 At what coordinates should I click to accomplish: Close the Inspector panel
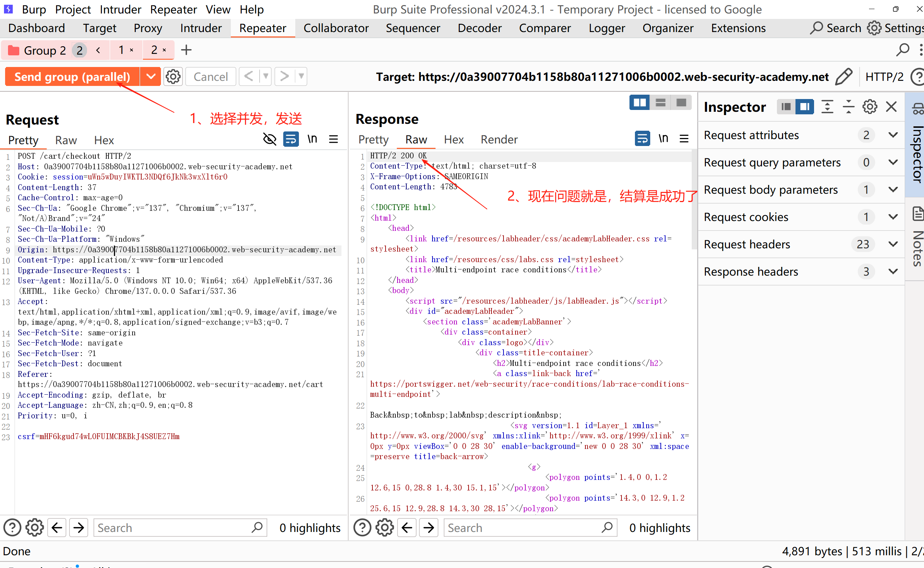[x=891, y=107]
